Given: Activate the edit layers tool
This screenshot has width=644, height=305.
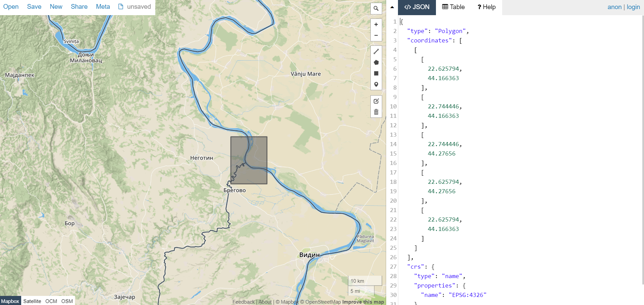Looking at the screenshot, I should pos(376,101).
